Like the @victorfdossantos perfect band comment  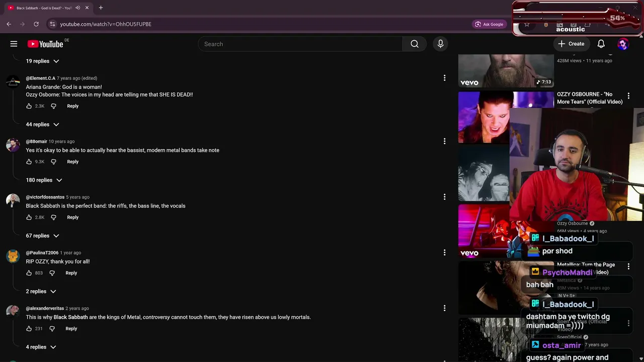click(x=29, y=217)
